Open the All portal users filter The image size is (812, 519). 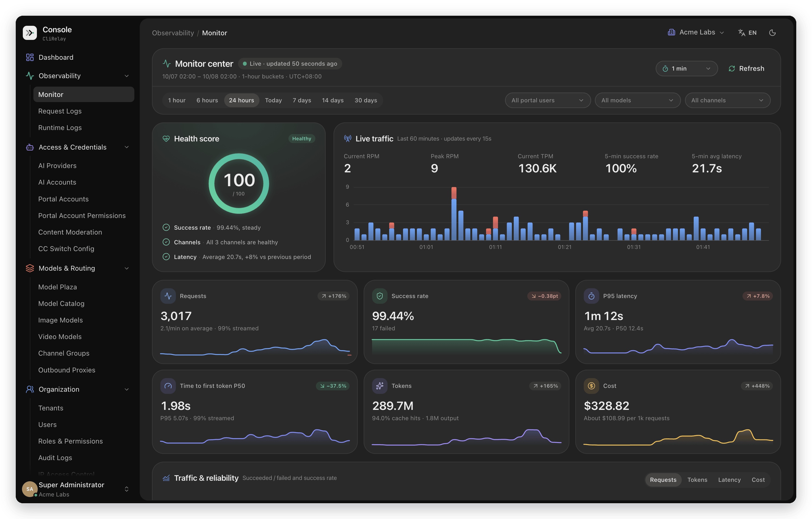tap(548, 100)
